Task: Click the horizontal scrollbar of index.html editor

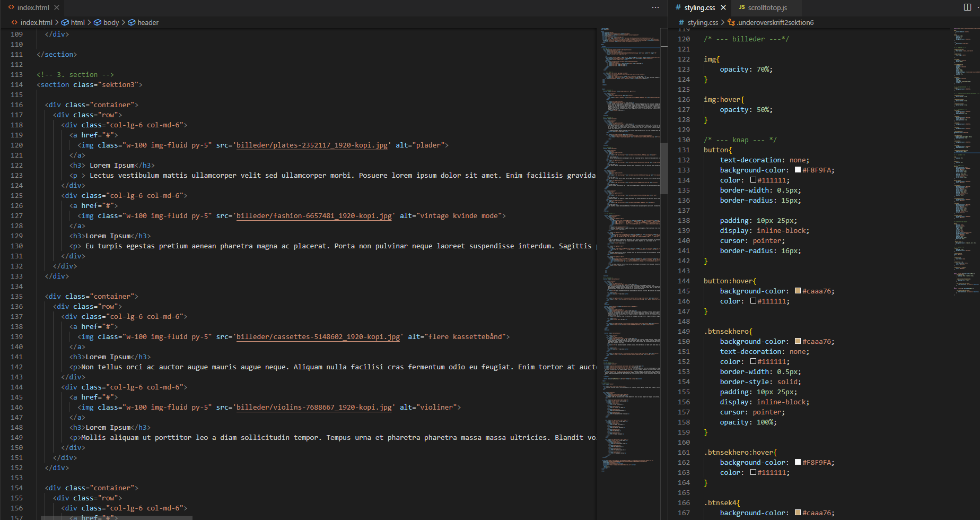Action: 117,517
